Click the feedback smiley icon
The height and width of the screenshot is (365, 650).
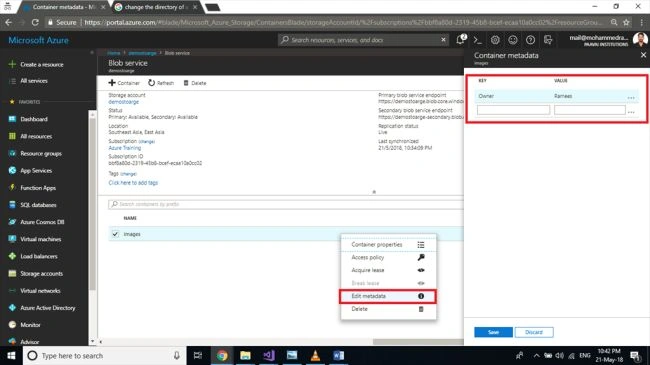point(513,40)
